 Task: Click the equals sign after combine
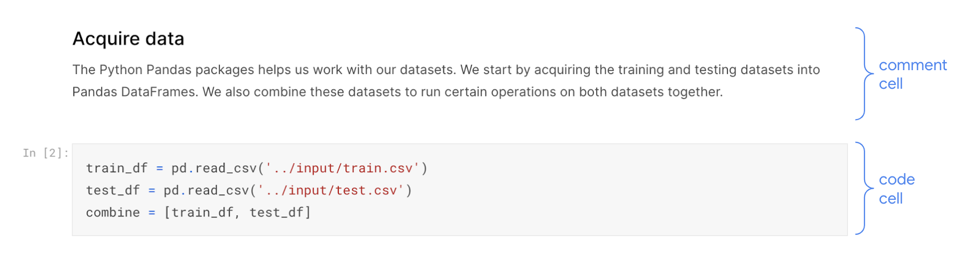coord(152,213)
